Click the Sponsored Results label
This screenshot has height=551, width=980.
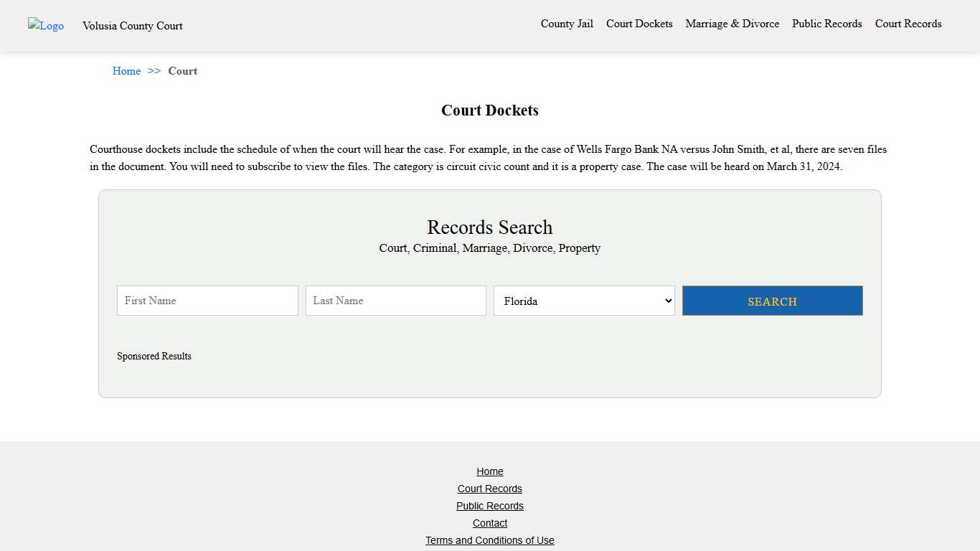[154, 356]
